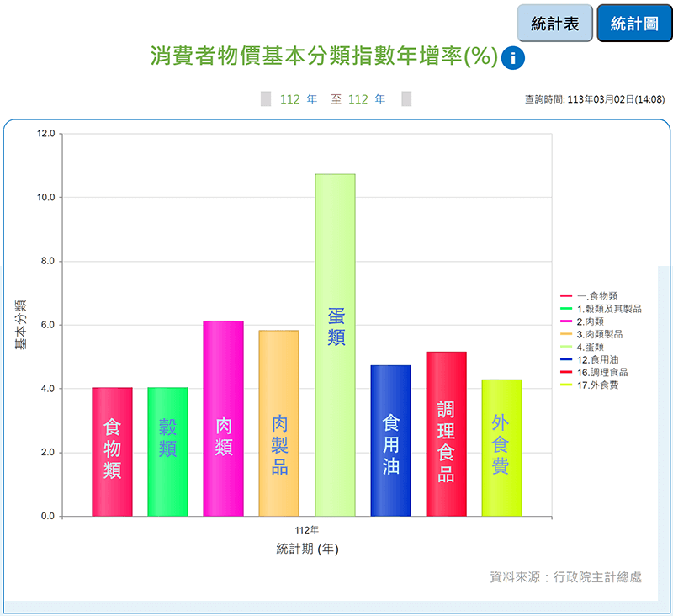
Task: Select the 統計圖 tab
Action: 633,24
